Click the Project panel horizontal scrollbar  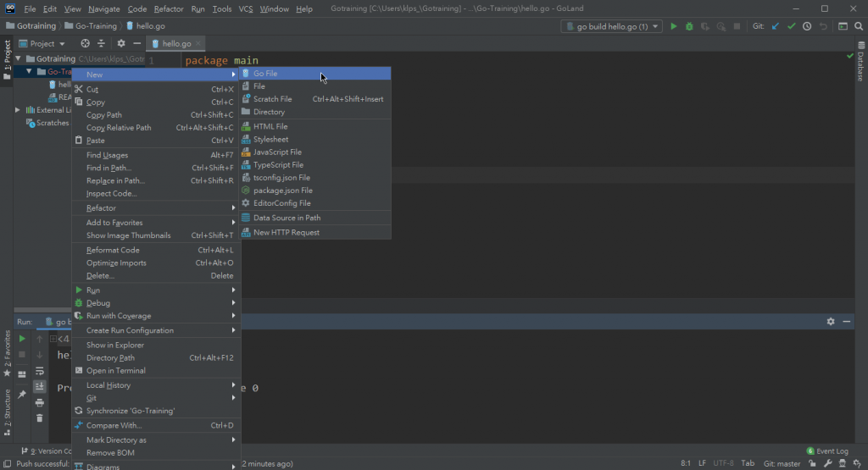[42, 310]
